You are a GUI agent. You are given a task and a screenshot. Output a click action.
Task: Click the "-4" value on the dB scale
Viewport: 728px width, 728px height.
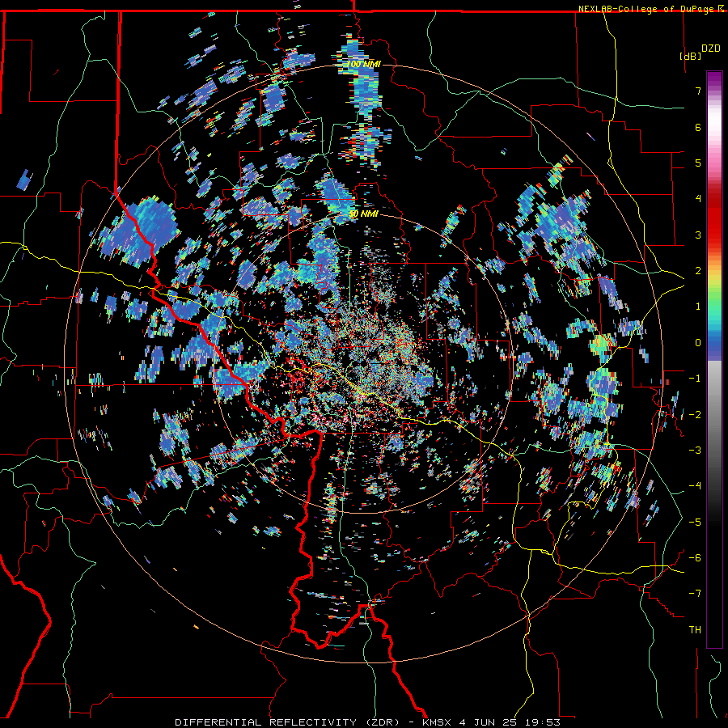pos(695,486)
